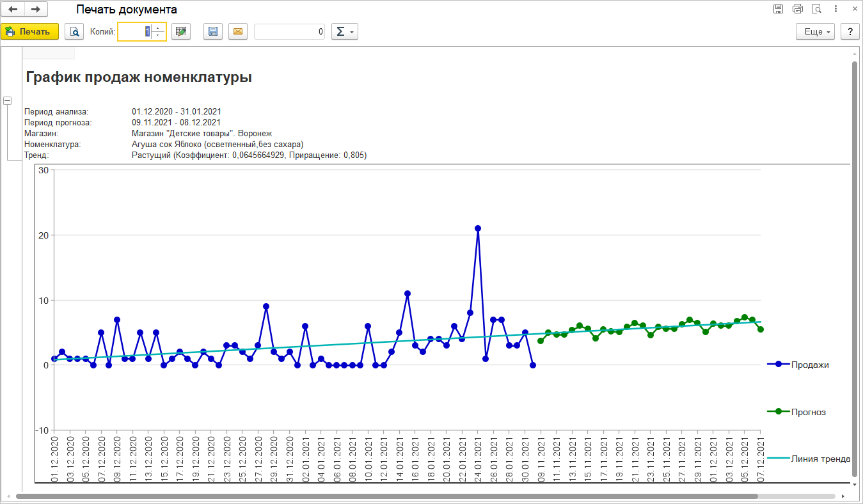The height and width of the screenshot is (504, 863).
Task: Click the Растущий trend coefficient text
Action: (x=249, y=155)
